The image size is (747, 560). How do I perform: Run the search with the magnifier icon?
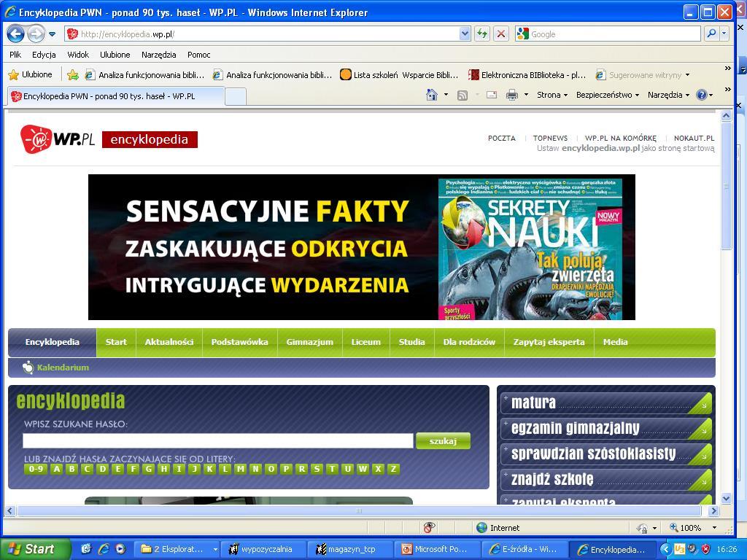(711, 34)
